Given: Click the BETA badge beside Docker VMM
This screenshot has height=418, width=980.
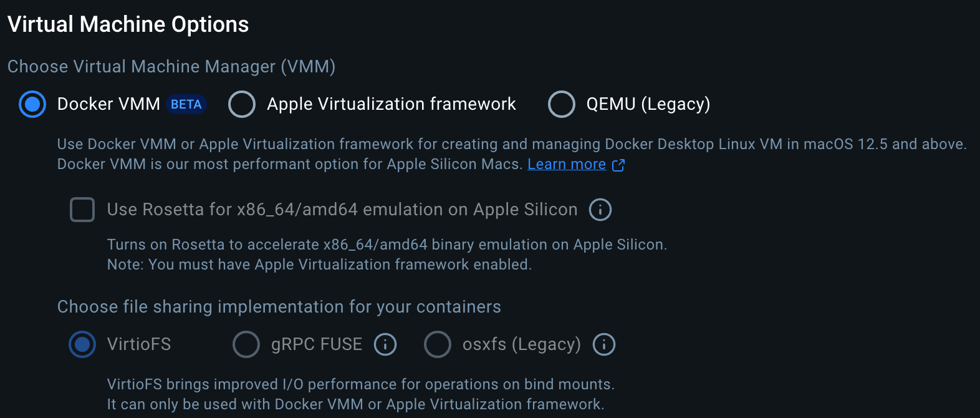Looking at the screenshot, I should pos(186,104).
